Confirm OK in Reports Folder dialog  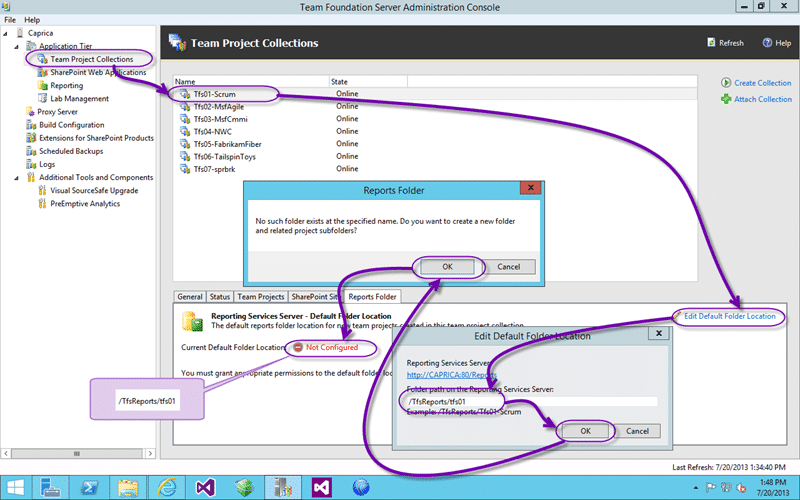point(447,267)
